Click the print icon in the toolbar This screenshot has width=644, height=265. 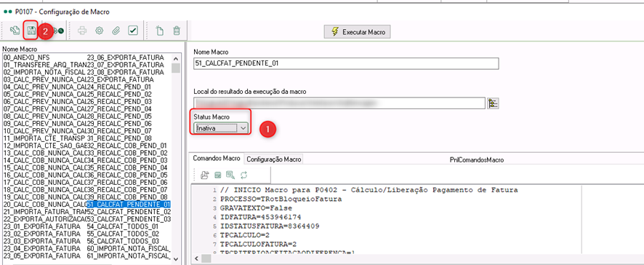tap(82, 31)
